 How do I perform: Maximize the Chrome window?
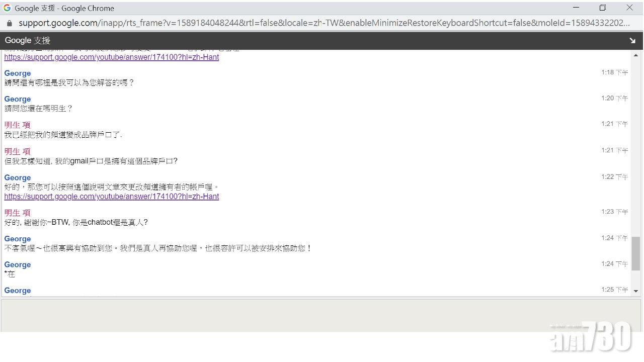(603, 8)
